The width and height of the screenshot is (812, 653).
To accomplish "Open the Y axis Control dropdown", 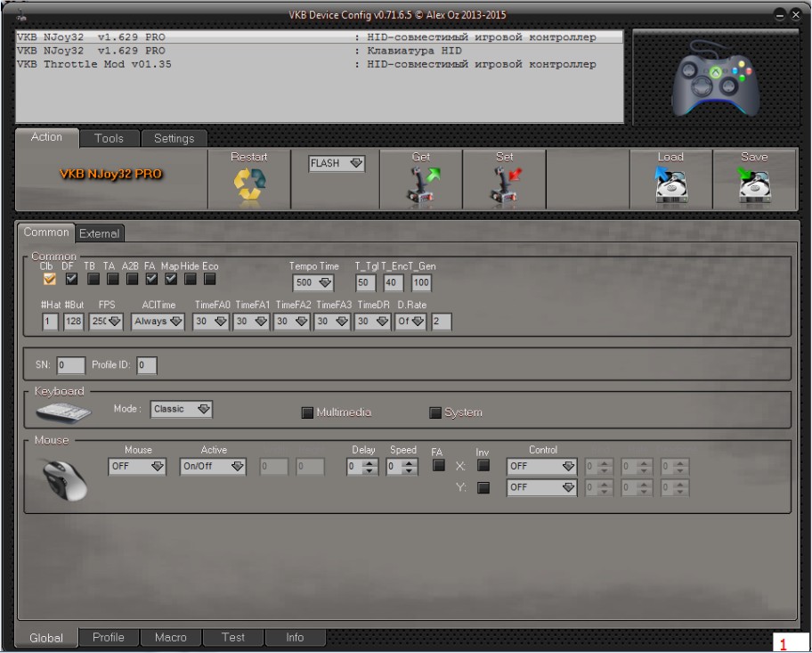I will tap(541, 487).
